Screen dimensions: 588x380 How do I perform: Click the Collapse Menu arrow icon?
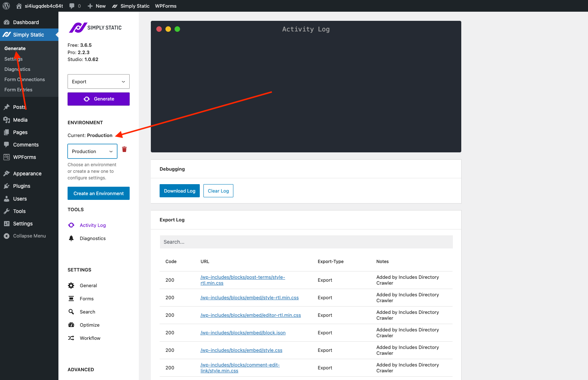coord(7,236)
